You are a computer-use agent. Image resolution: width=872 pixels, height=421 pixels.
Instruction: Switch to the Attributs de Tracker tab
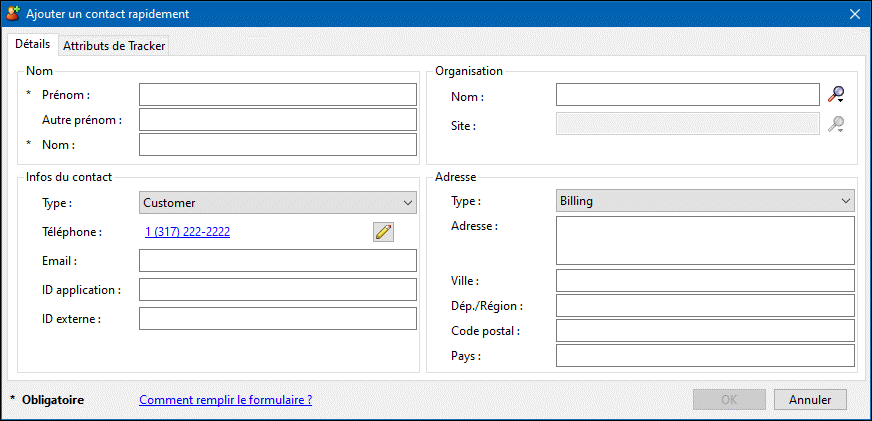[x=114, y=46]
